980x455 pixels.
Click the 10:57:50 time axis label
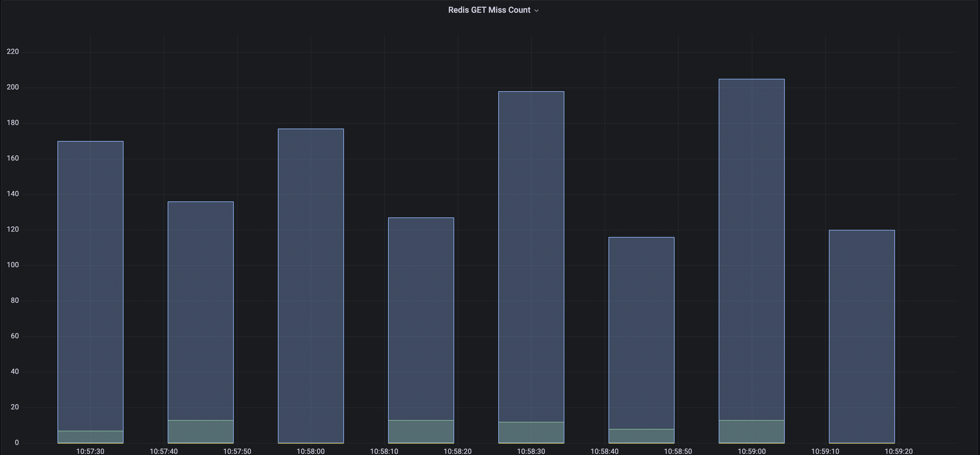[237, 451]
